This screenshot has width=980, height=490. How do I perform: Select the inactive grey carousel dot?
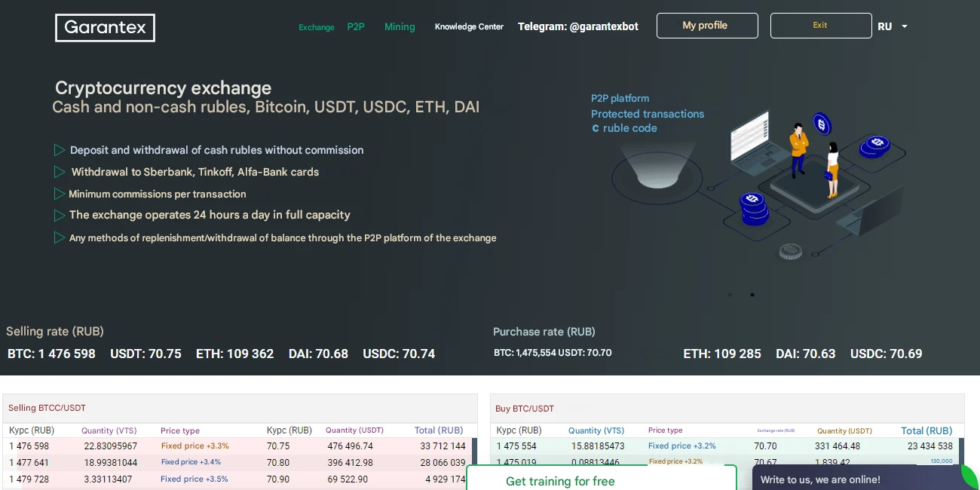(730, 295)
